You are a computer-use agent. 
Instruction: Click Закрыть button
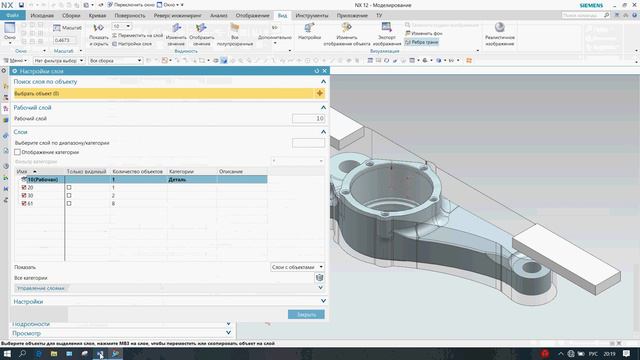point(306,314)
